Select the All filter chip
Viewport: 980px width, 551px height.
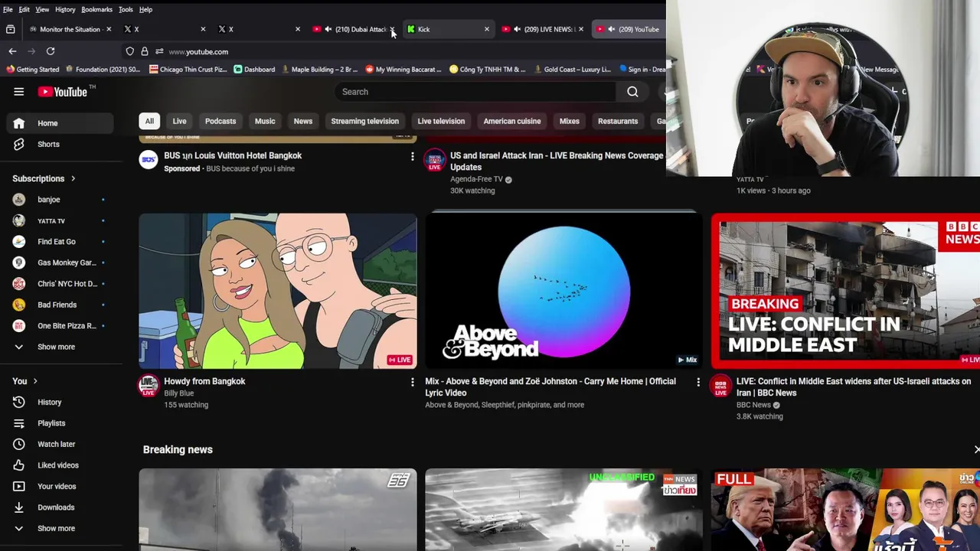click(149, 121)
